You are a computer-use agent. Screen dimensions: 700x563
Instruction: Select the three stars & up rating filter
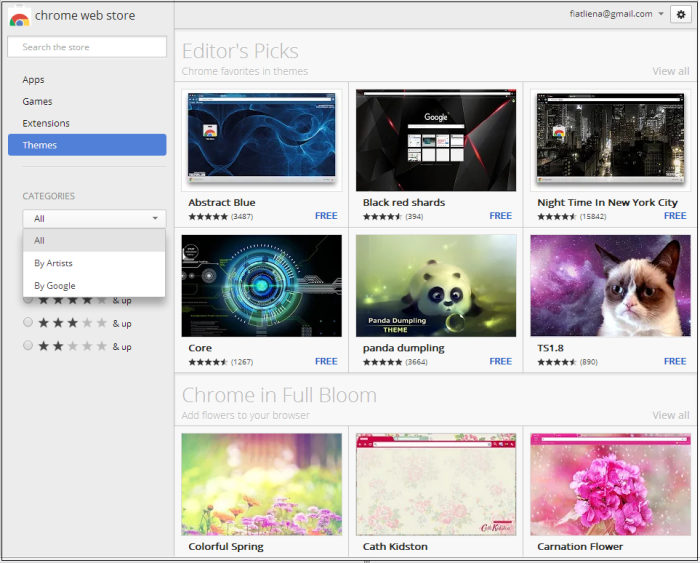28,322
